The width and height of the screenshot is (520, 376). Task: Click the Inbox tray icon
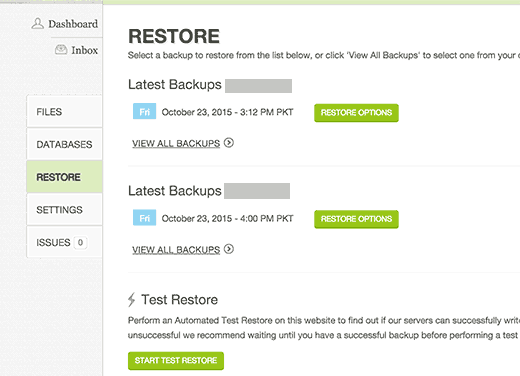coord(61,50)
